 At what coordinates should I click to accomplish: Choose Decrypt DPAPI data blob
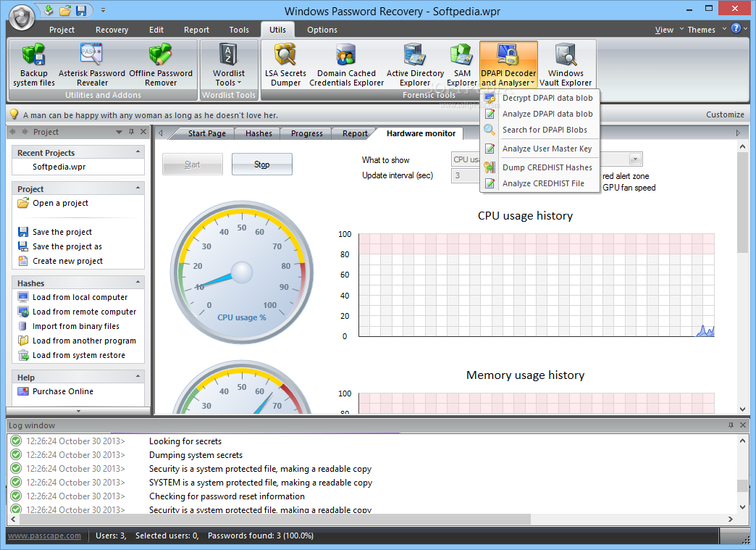tap(540, 98)
